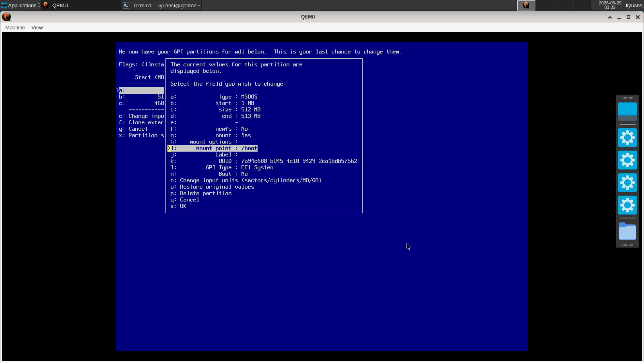Click the Applications menu logo icon
The image size is (644, 362).
[4, 5]
